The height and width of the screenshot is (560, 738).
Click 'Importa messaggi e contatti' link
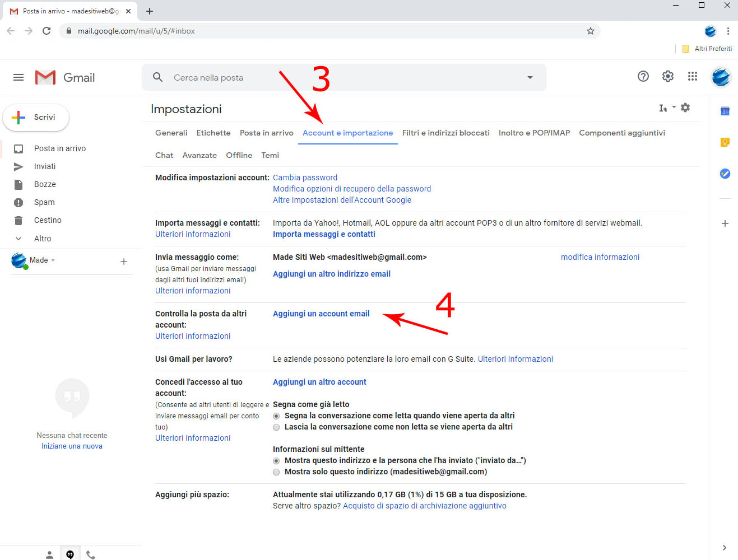click(x=324, y=234)
